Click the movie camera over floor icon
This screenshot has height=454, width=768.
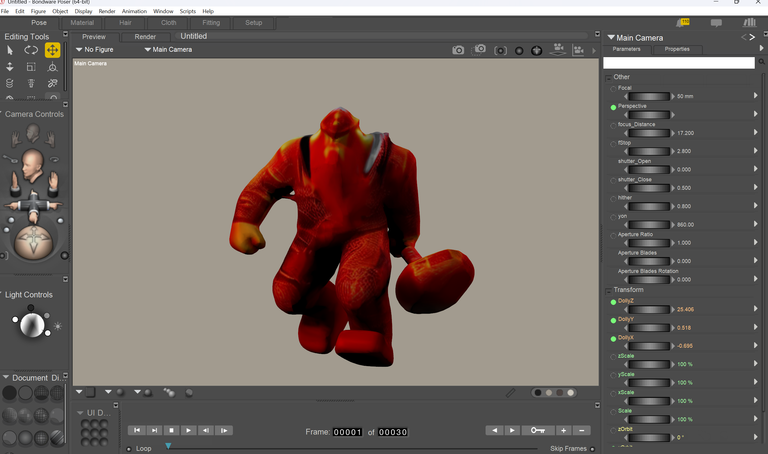tap(557, 49)
